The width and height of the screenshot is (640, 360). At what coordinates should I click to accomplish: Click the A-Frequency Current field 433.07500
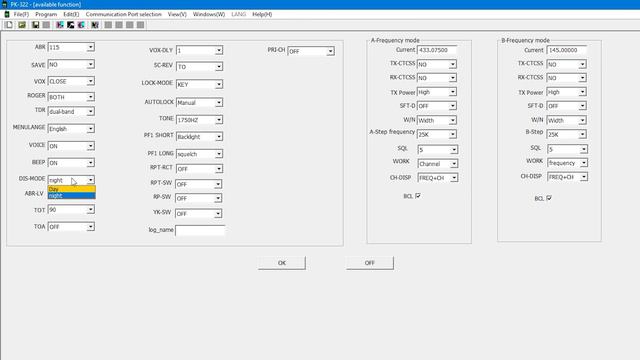[437, 50]
